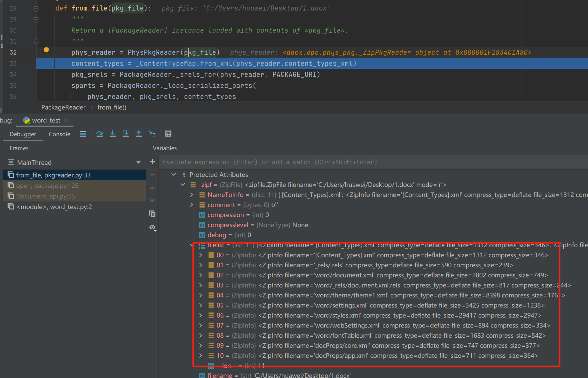Image resolution: width=588 pixels, height=378 pixels.
Task: Click the Show Execution Point icon
Action: point(83,134)
